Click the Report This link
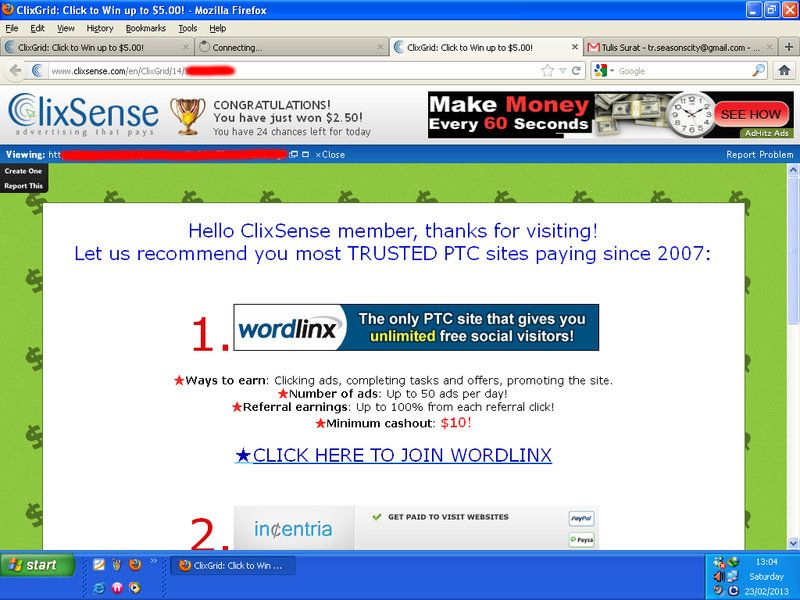Screen dimensions: 800x600 [23, 186]
